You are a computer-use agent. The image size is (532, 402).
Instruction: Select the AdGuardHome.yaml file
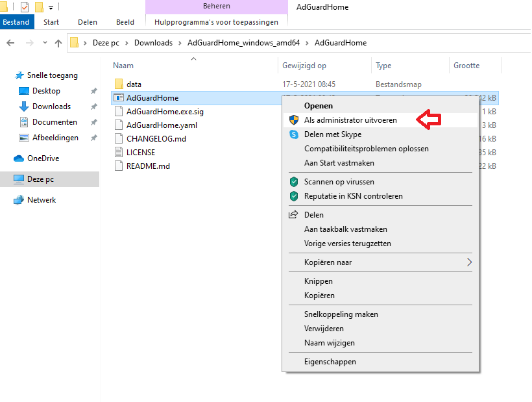[x=162, y=125]
